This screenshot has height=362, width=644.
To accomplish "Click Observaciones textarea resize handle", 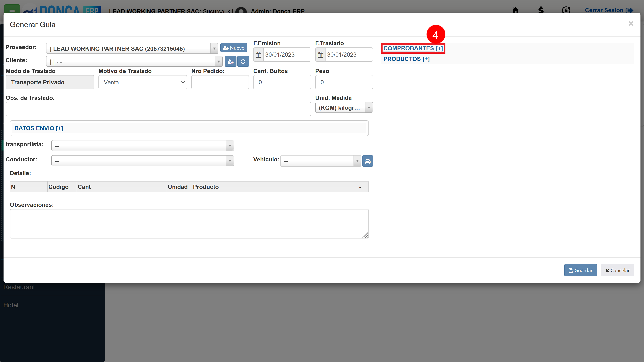I will 365,235.
